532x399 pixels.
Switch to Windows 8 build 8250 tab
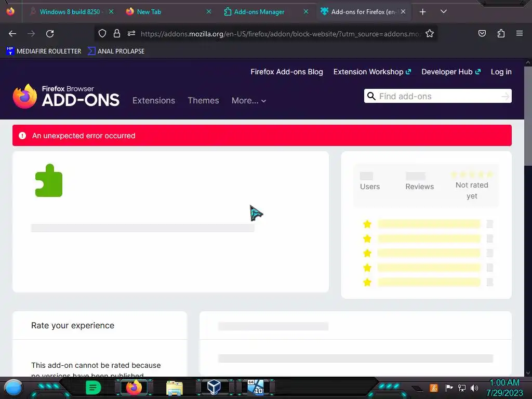click(x=70, y=12)
